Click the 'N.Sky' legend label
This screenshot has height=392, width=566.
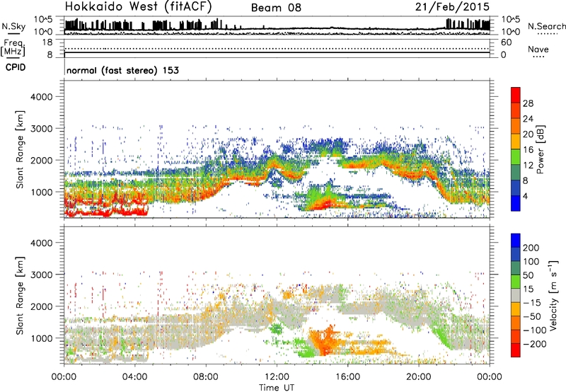click(13, 26)
